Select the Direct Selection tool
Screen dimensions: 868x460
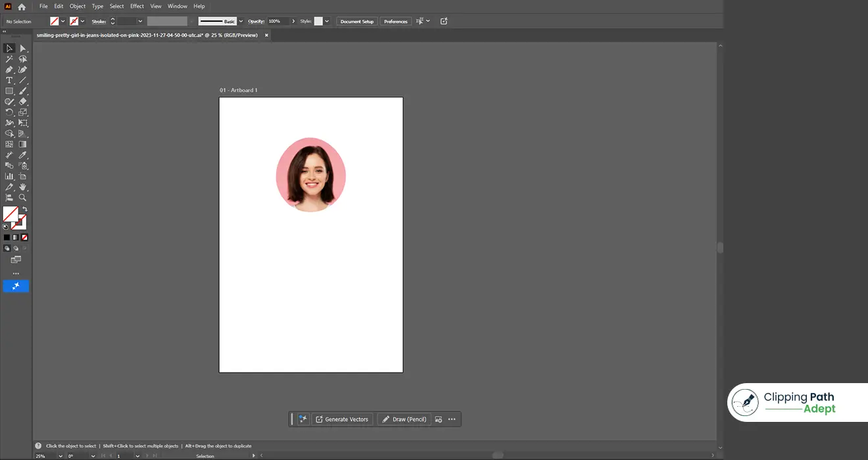(22, 48)
